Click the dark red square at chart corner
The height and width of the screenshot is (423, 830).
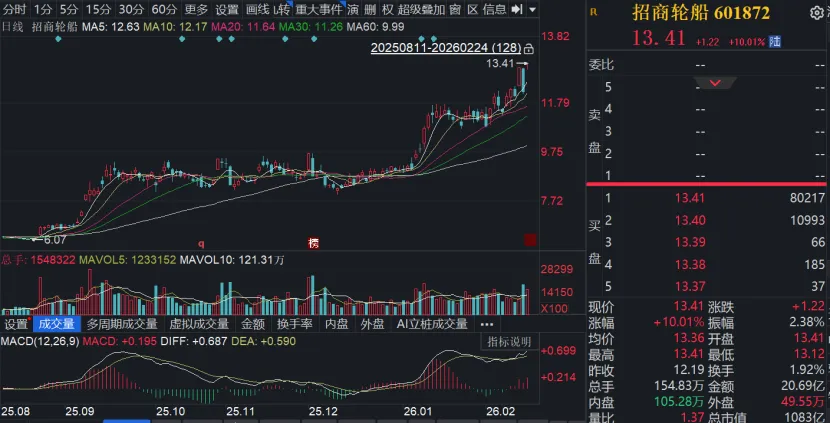530,240
